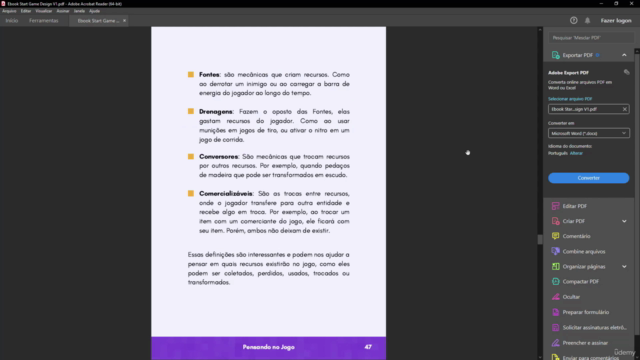Click the document vertical scrollbar thumb
This screenshot has width=640, height=360.
pyautogui.click(x=540, y=239)
